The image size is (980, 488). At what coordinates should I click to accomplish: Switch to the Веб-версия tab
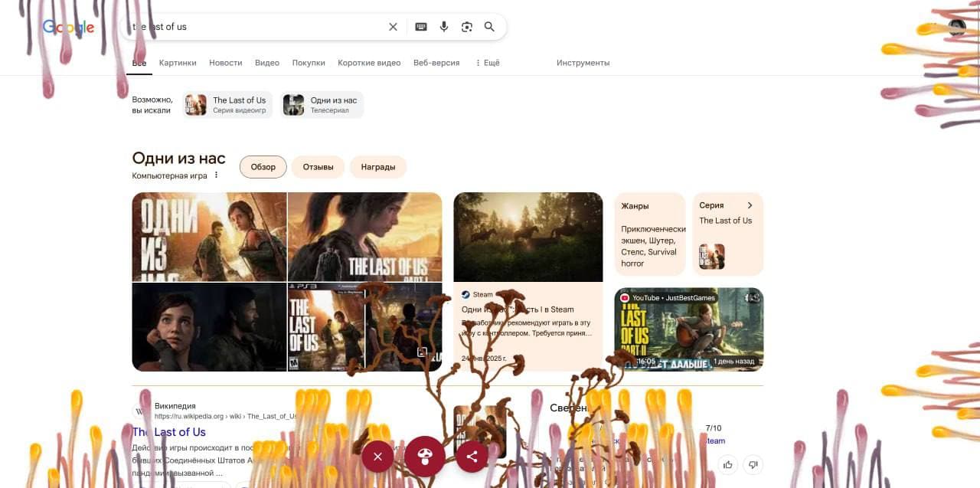click(436, 63)
